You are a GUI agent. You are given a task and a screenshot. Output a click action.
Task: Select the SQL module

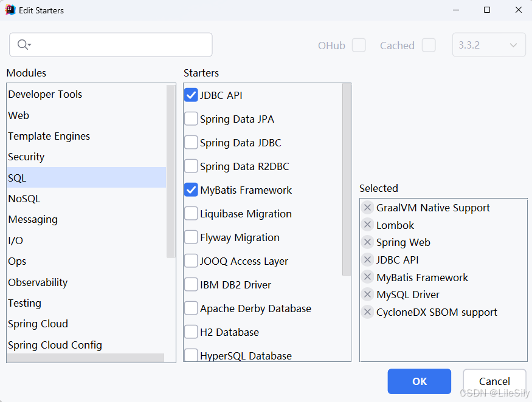pyautogui.click(x=86, y=177)
